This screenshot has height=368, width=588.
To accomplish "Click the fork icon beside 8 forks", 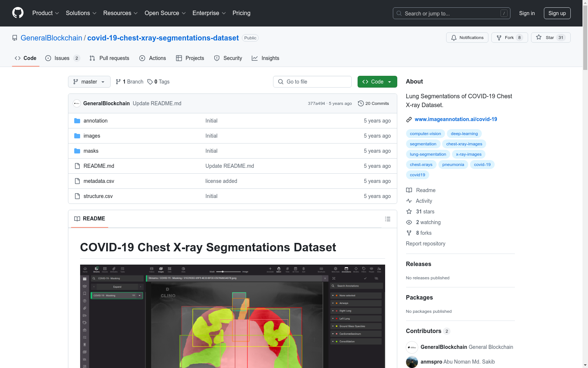I will 409,233.
